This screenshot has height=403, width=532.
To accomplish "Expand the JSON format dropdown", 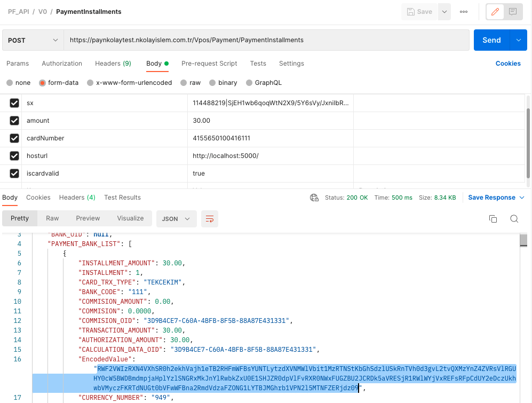I will pos(176,219).
